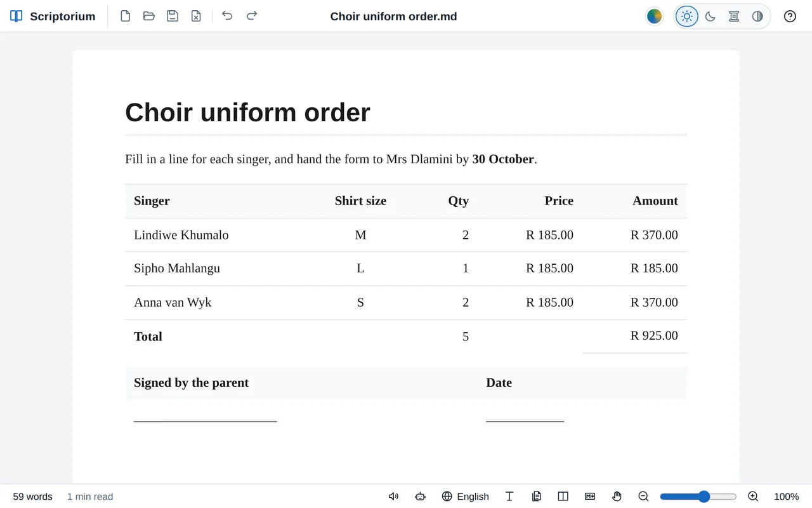The height and width of the screenshot is (508, 812).
Task: Switch to the dark moon theme
Action: tap(710, 17)
